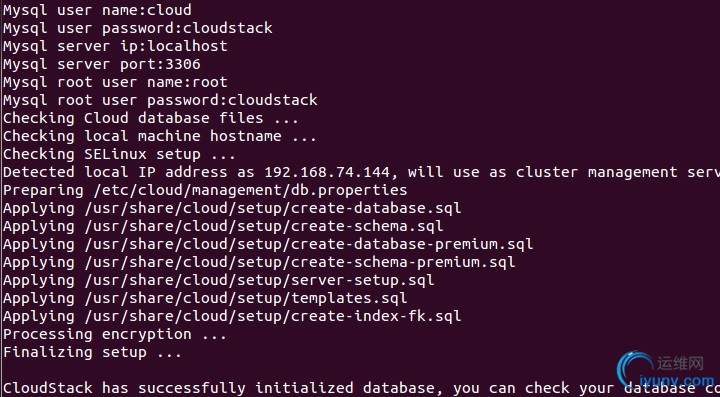
Task: Click the create-database-premium.sql path
Action: pyautogui.click(x=309, y=244)
